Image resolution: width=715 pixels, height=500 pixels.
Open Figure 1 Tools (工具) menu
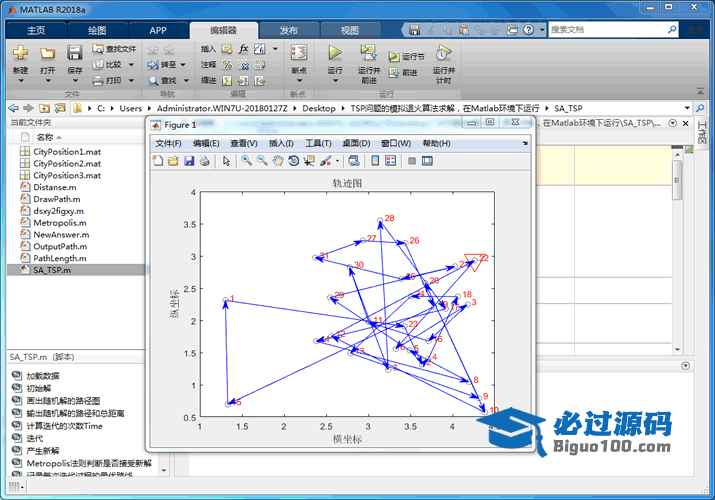pos(318,144)
